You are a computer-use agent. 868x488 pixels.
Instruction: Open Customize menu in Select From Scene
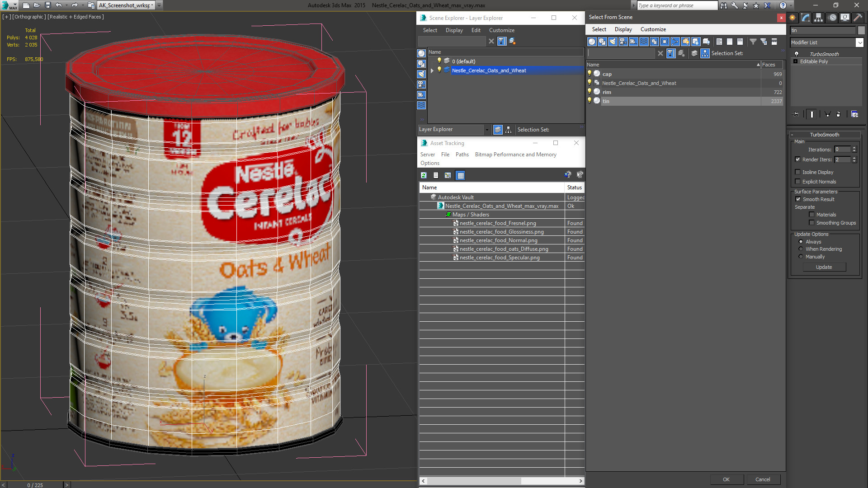click(x=653, y=29)
